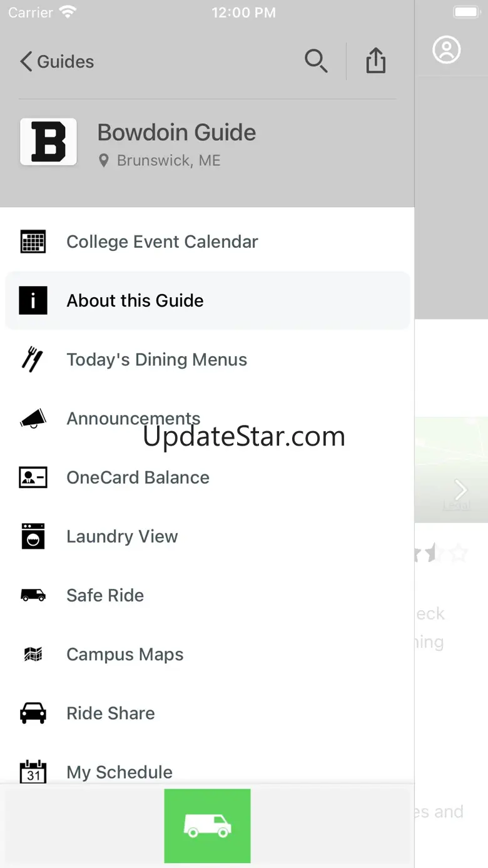488x868 pixels.
Task: Tap the ID card OneCard icon
Action: [x=33, y=477]
